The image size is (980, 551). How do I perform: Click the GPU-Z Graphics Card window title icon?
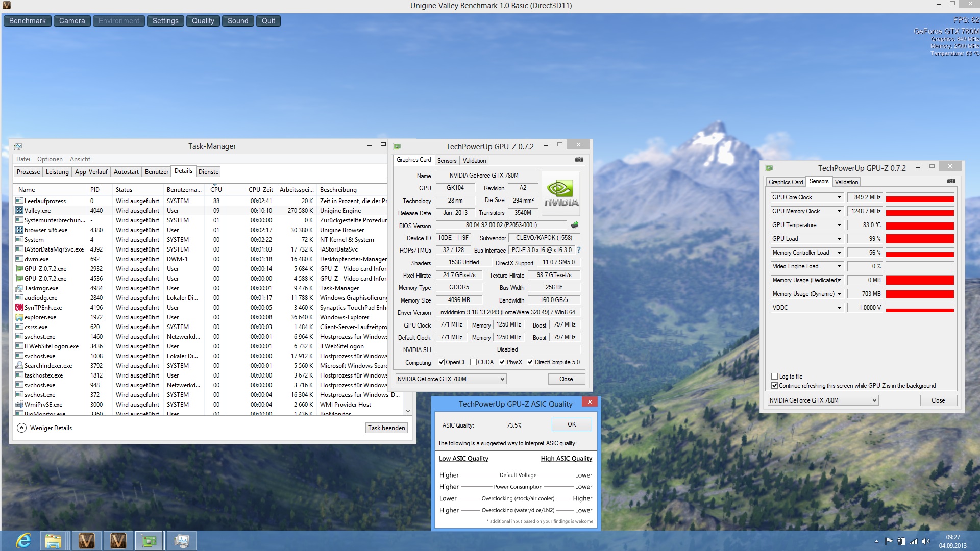pyautogui.click(x=397, y=146)
